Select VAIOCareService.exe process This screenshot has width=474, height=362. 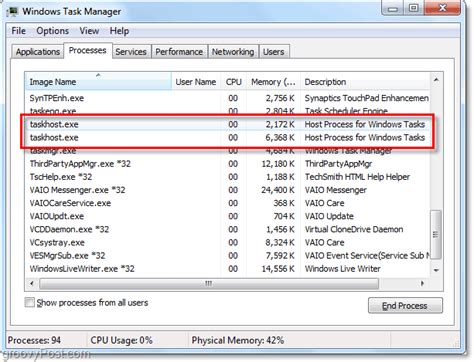pyautogui.click(x=227, y=203)
